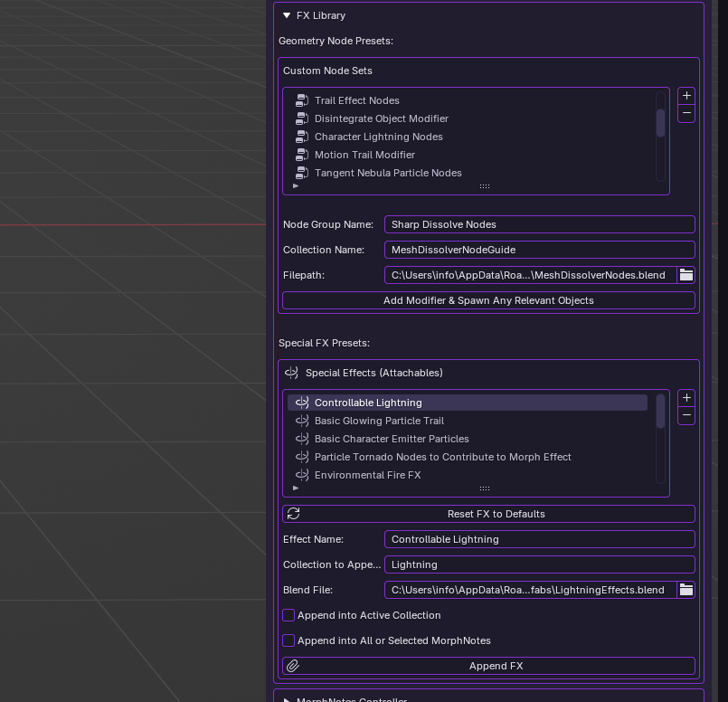The height and width of the screenshot is (702, 728).
Task: Click the minus icon beside Special Effects list
Action: pos(686,415)
